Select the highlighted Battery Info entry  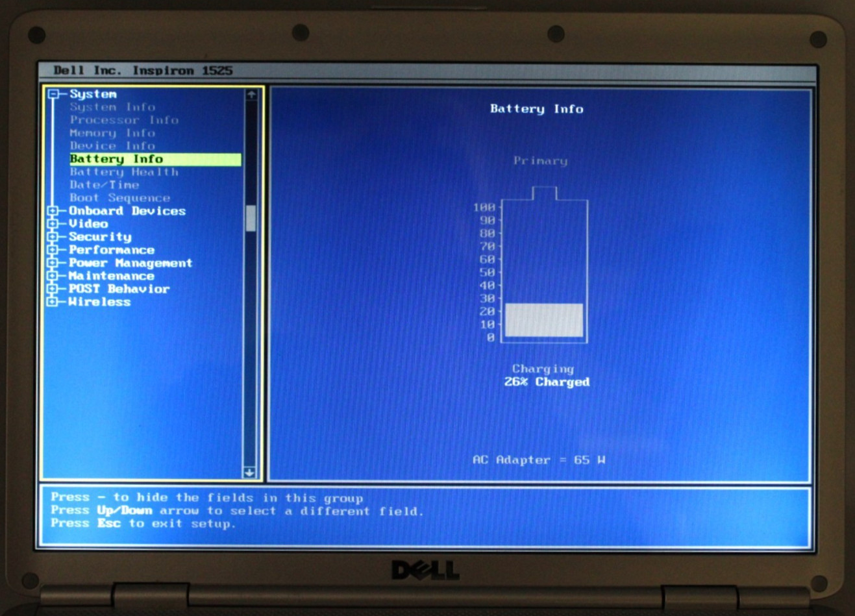[x=155, y=159]
